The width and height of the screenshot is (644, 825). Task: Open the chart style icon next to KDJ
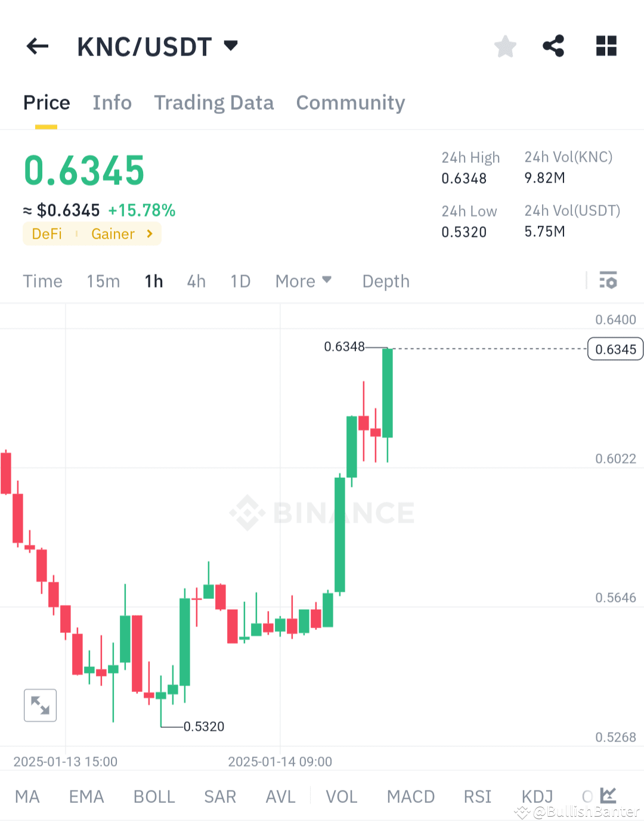[x=608, y=796]
